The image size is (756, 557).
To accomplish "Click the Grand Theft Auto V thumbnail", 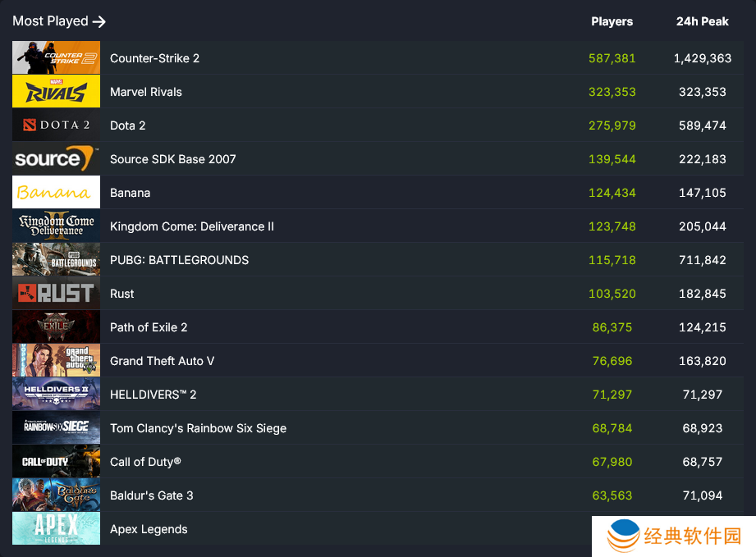I will (x=56, y=360).
